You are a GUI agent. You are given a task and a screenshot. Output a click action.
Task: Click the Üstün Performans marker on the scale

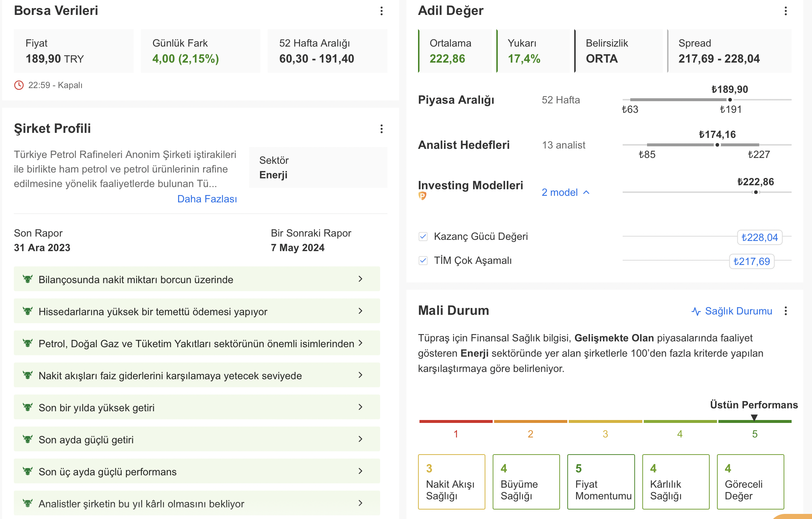coord(754,417)
